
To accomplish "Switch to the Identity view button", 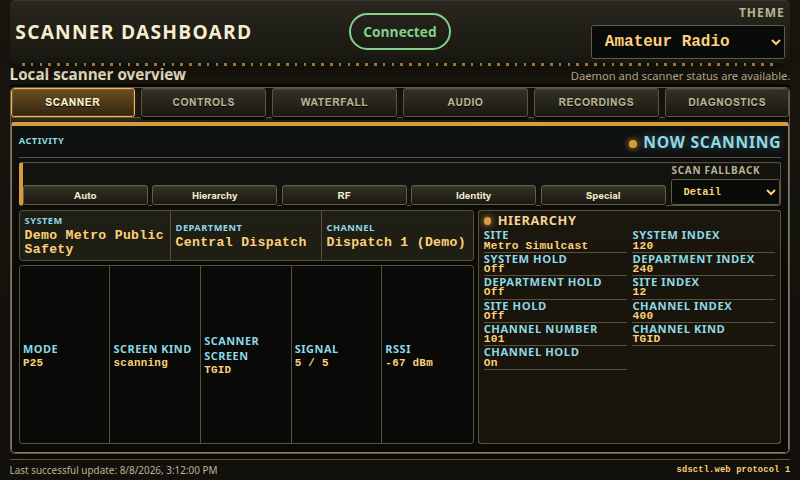I will 473,195.
